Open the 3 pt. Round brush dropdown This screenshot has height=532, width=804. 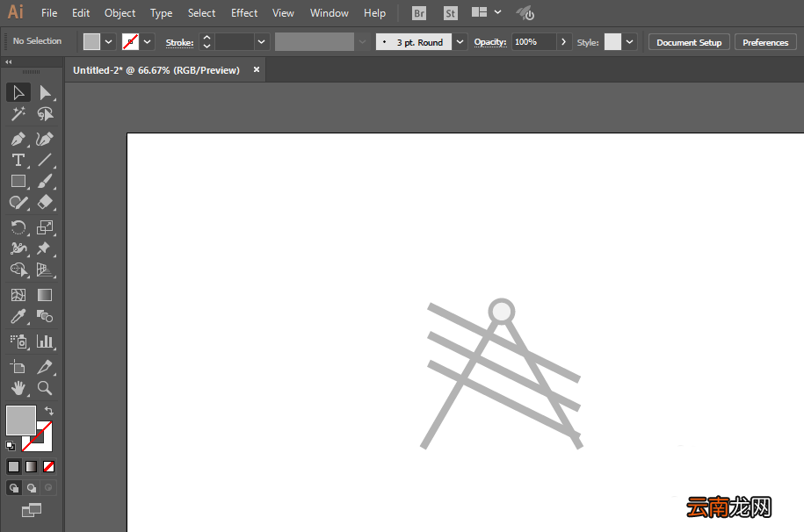click(460, 42)
